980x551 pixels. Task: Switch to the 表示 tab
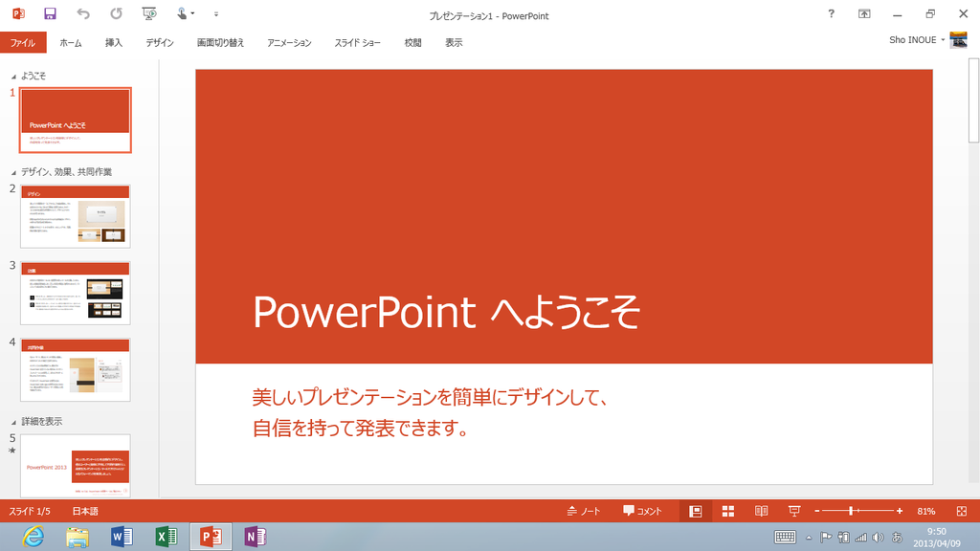click(x=454, y=42)
